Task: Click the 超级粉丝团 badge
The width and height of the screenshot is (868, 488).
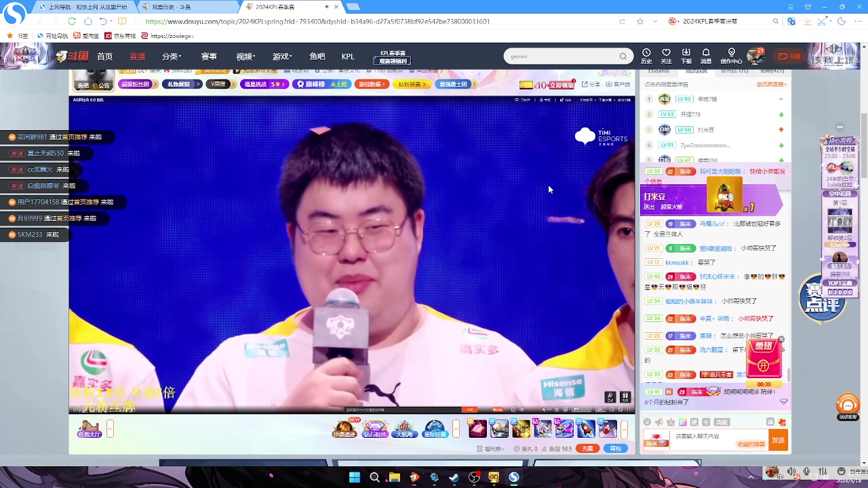Action: tap(138, 84)
